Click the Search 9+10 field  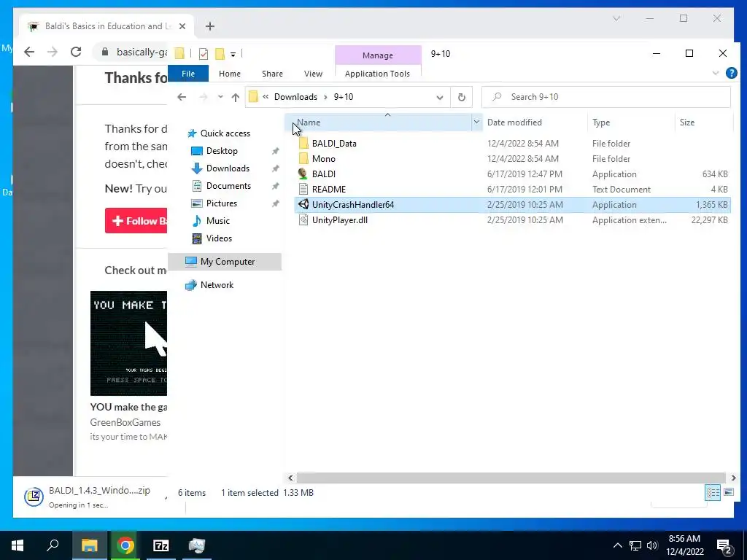point(605,97)
